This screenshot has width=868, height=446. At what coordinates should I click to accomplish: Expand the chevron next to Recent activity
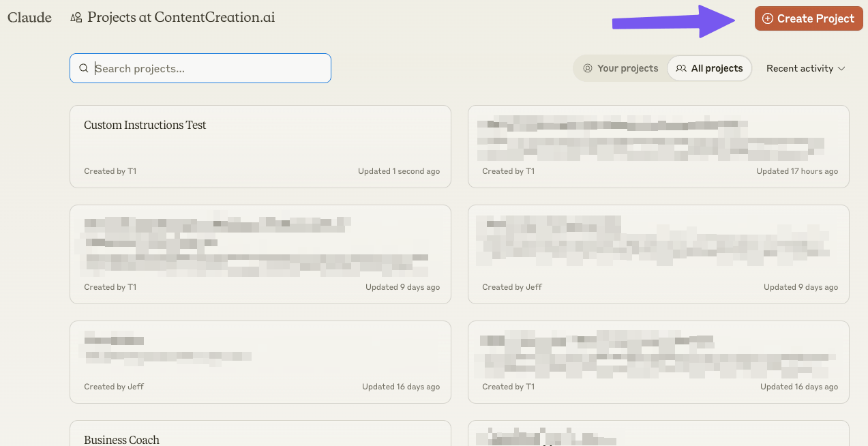[x=841, y=69]
